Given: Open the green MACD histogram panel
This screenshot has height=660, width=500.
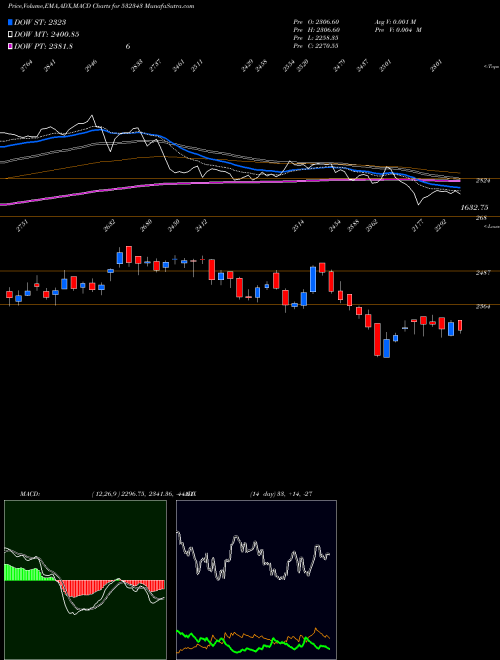Looking at the screenshot, I should (x=85, y=580).
